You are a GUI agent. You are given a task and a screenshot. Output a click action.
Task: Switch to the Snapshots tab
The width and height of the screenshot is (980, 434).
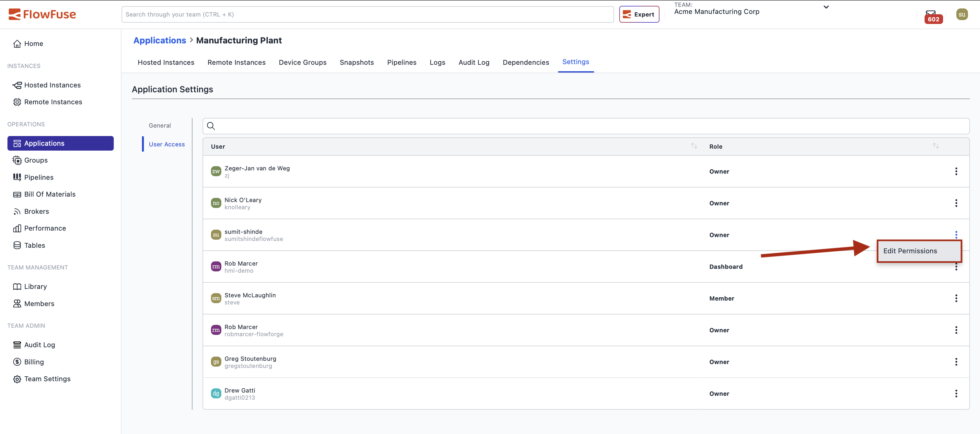(356, 63)
